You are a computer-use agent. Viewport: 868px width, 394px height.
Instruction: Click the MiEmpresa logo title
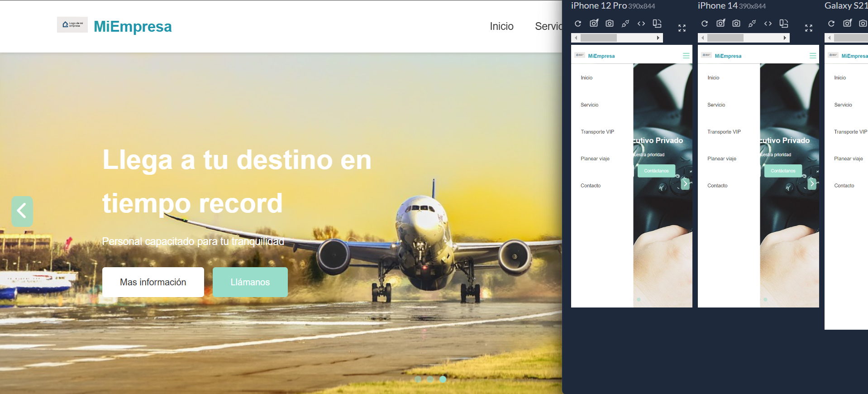point(133,26)
